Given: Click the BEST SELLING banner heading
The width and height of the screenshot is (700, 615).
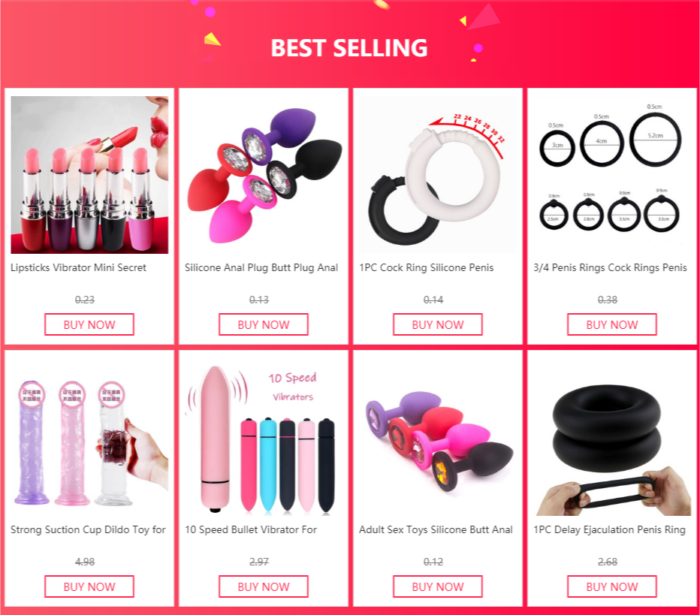Looking at the screenshot, I should 349,48.
